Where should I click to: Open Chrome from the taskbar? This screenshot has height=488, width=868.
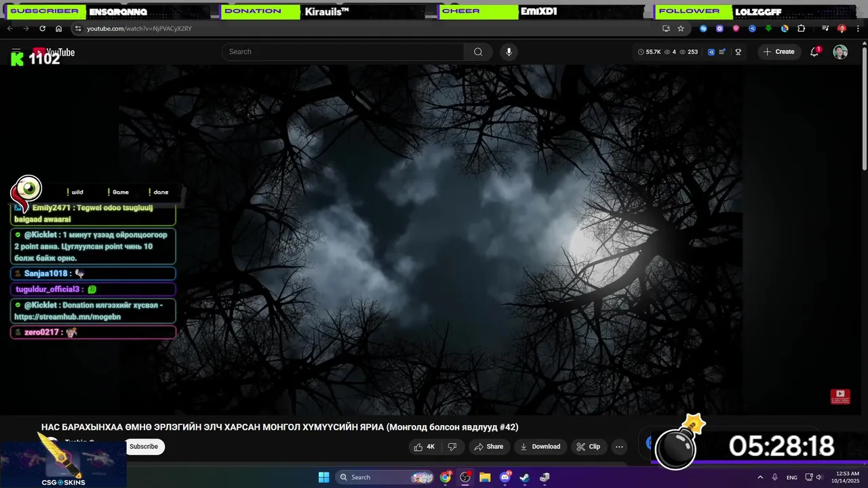point(446,477)
